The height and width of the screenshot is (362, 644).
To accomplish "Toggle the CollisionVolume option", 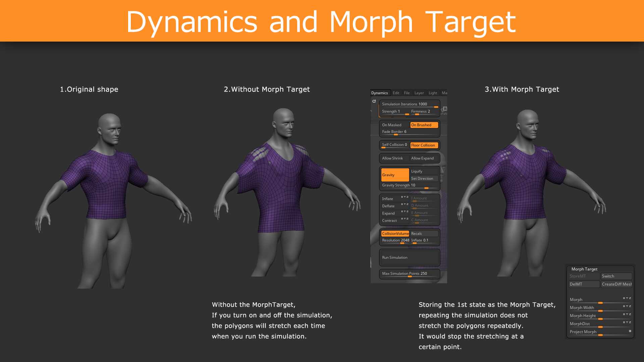I will pos(395,234).
